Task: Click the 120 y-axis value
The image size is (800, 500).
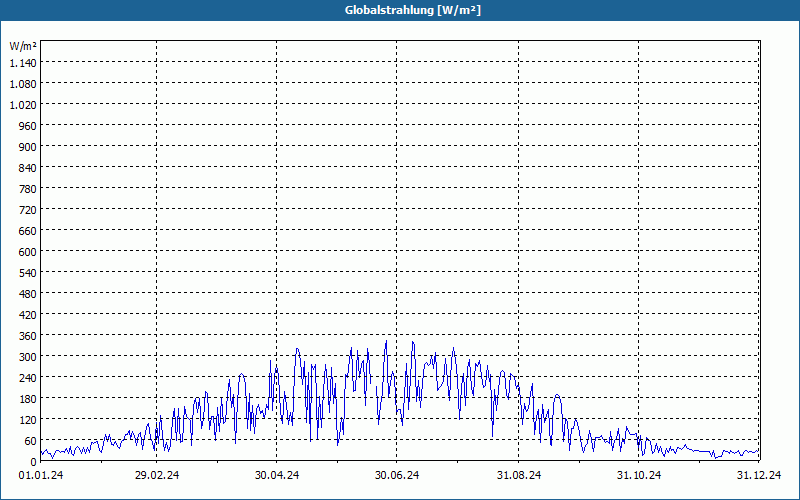Action: [28, 420]
